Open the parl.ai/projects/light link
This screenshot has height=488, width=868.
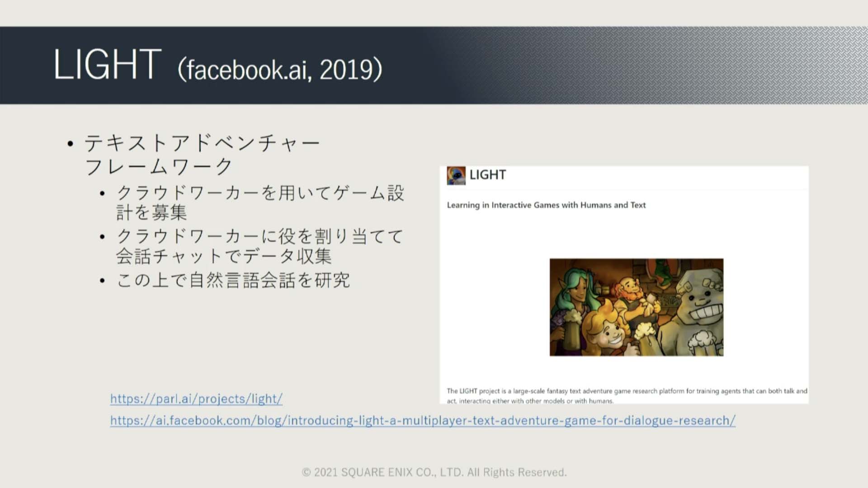click(x=196, y=399)
